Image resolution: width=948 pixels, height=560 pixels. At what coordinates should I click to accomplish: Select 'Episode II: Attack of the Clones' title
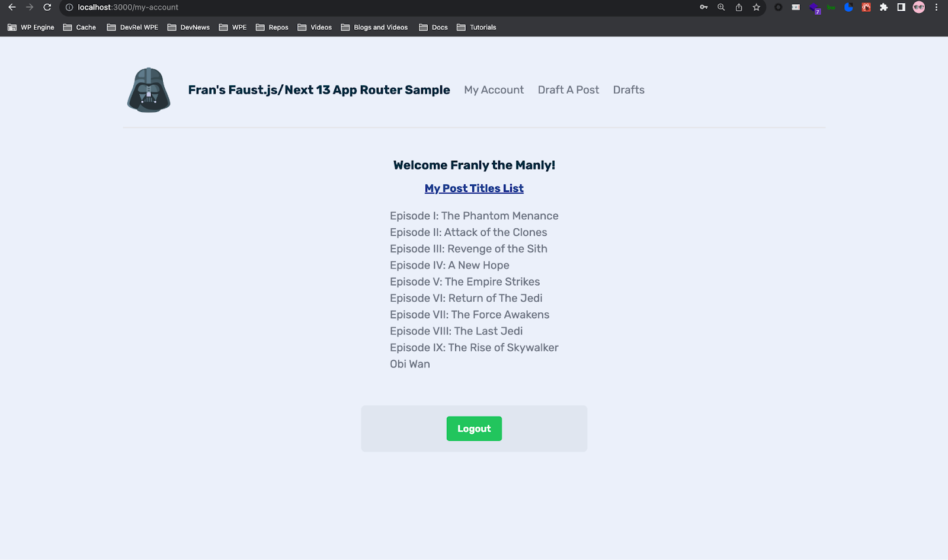[468, 232]
